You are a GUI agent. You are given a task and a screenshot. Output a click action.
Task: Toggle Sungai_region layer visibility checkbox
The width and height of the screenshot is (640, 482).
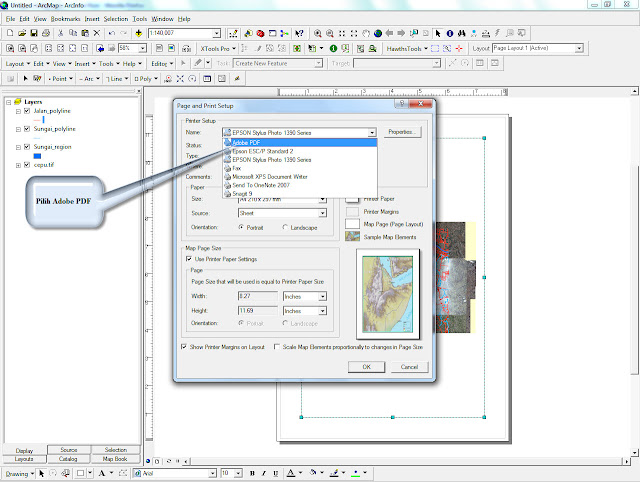27,147
